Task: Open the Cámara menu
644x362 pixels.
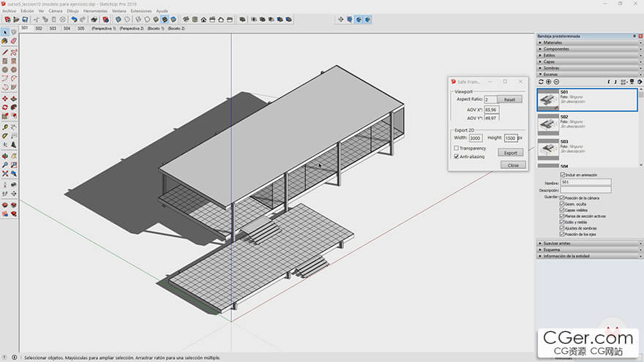Action: click(56, 11)
